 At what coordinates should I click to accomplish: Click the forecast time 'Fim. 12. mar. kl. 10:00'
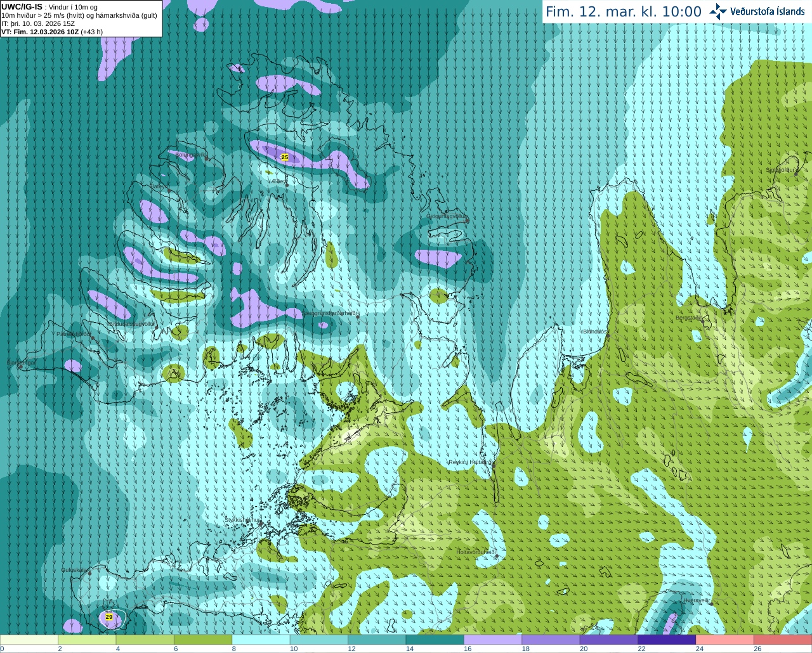point(624,12)
